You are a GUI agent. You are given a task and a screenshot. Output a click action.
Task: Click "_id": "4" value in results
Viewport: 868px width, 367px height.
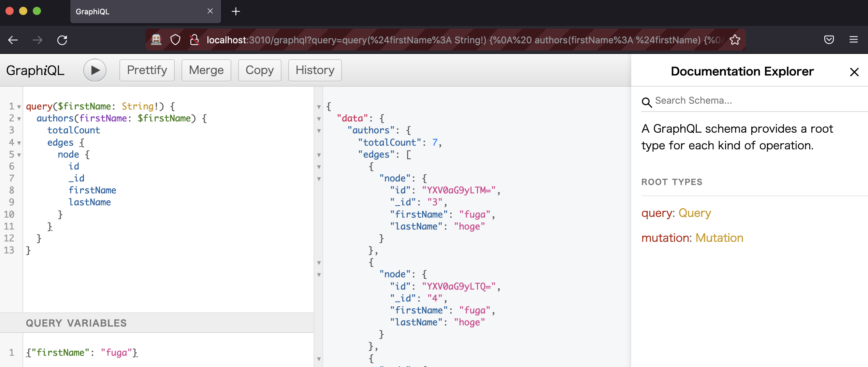435,298
